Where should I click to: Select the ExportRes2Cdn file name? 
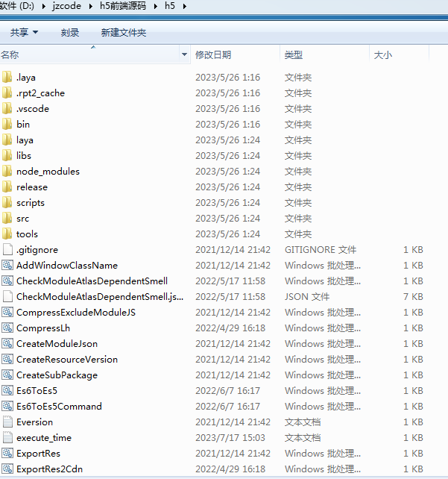pyautogui.click(x=49, y=469)
